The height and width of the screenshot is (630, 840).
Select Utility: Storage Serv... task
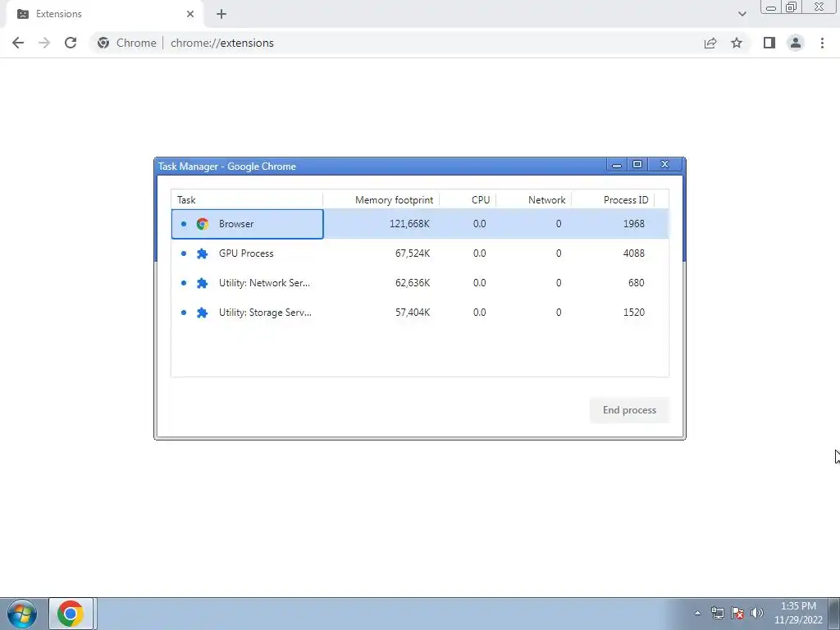click(420, 313)
